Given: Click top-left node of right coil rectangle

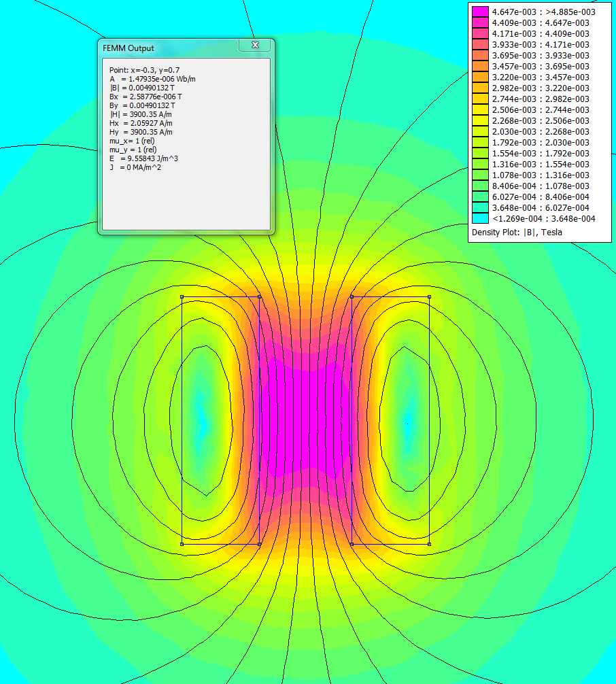Looking at the screenshot, I should point(352,296).
